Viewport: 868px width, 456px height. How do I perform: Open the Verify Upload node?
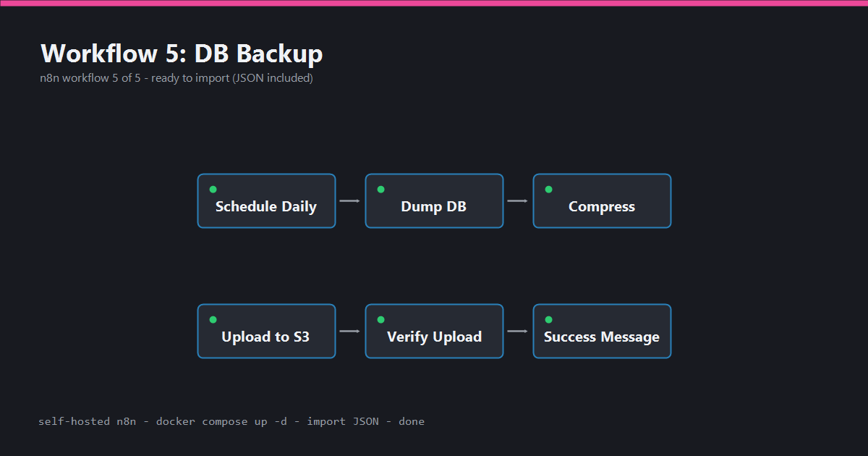[434, 331]
